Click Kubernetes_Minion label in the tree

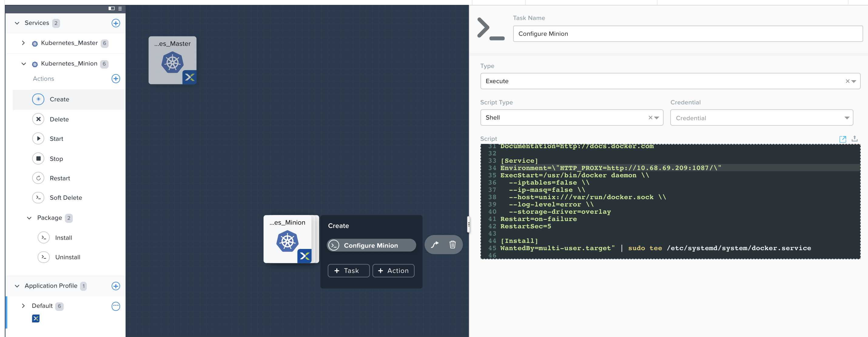pos(69,63)
